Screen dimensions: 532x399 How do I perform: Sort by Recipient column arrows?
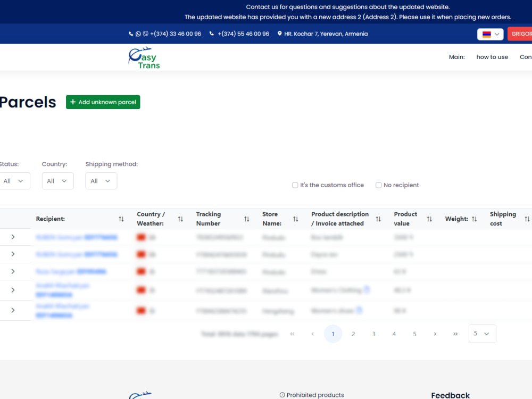121,219
